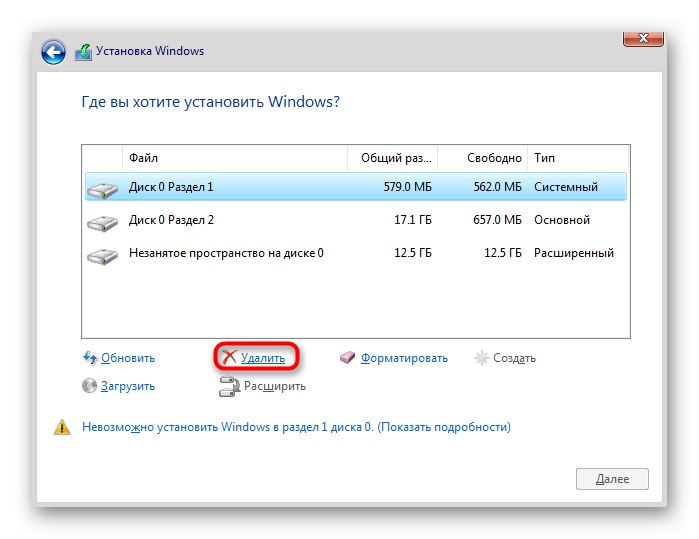Viewport: 699px width, 539px height.
Task: Click the Создать option
Action: (x=514, y=358)
